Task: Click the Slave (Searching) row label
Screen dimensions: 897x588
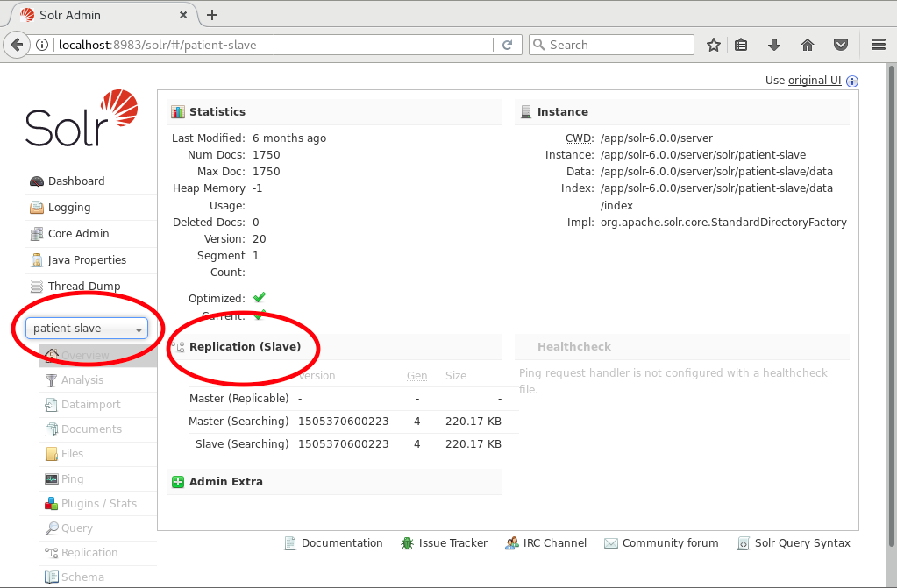Action: pos(242,444)
